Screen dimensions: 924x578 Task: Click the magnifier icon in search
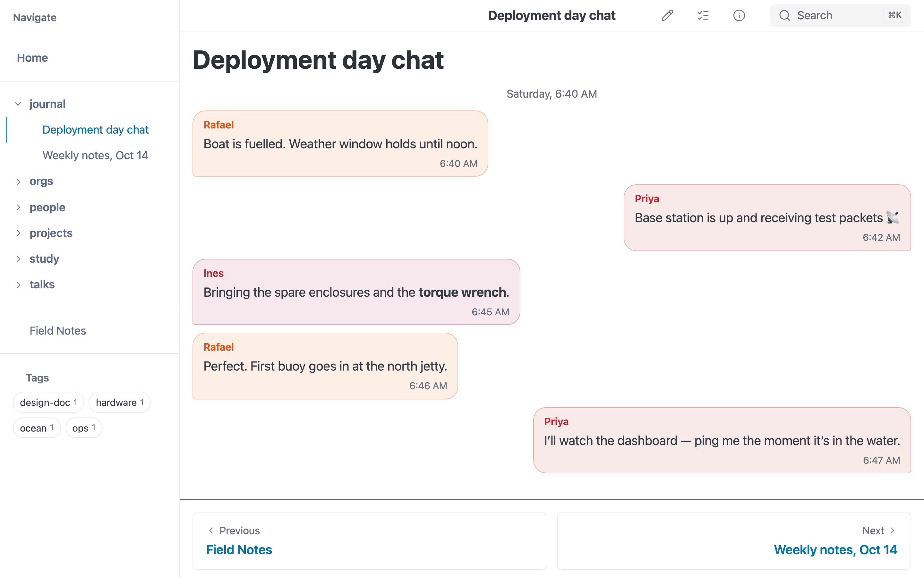tap(784, 16)
